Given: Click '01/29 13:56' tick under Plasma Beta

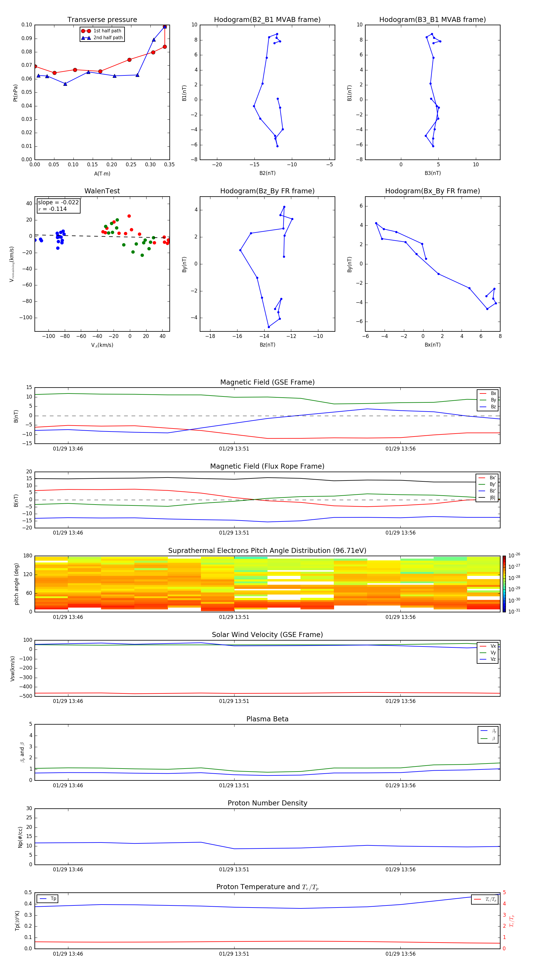Looking at the screenshot, I should pos(400,785).
